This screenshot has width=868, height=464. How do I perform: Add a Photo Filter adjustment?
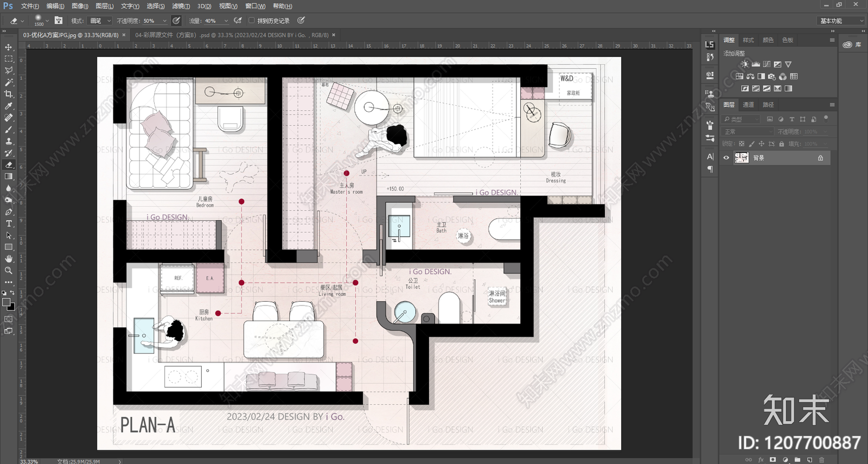click(772, 77)
